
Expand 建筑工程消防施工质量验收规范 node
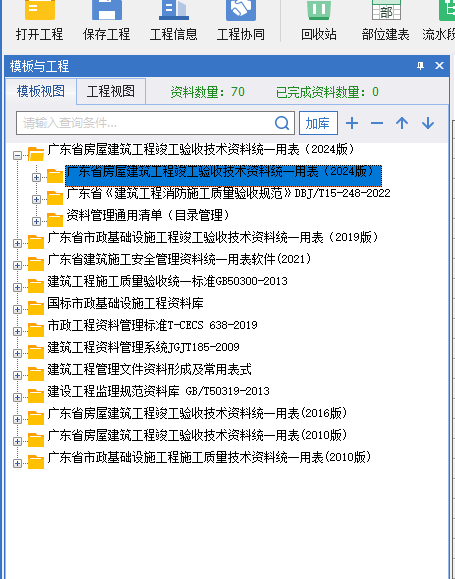tap(36, 199)
